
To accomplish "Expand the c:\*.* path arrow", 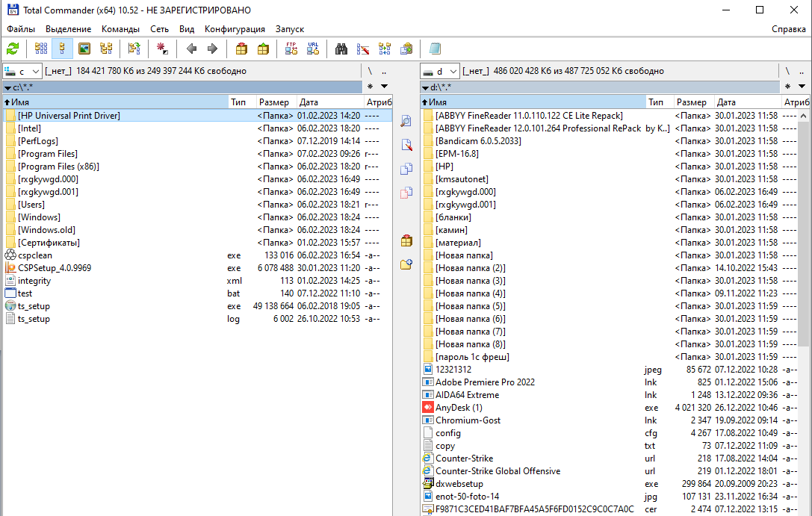I will pyautogui.click(x=7, y=87).
